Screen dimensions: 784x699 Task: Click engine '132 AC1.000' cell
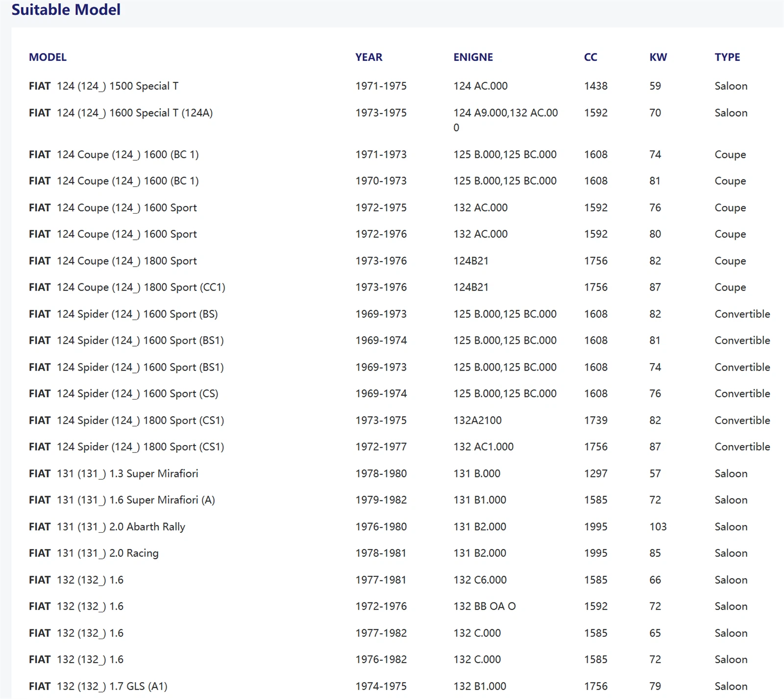tap(483, 447)
